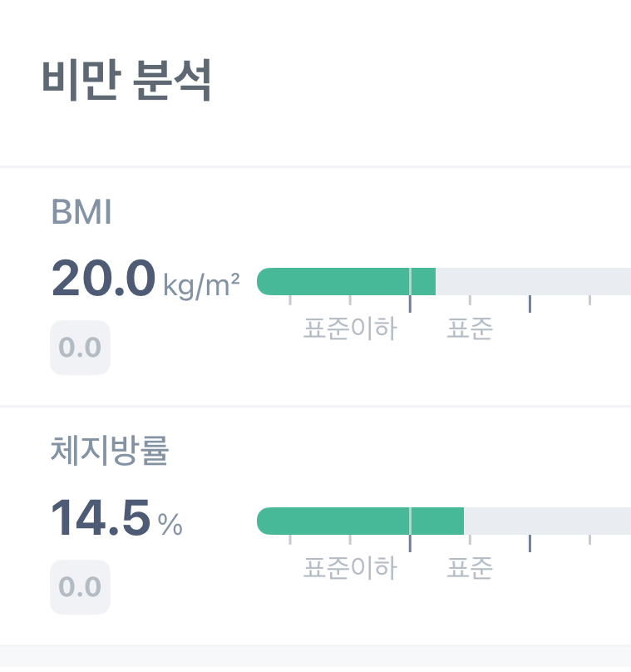Click the 0.0 change badge under 체지방률

click(x=80, y=586)
